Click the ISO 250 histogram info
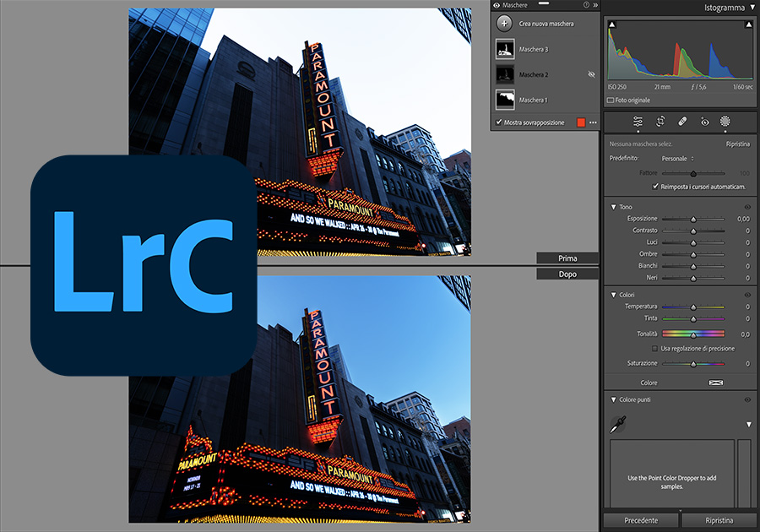760x532 pixels. pos(617,87)
